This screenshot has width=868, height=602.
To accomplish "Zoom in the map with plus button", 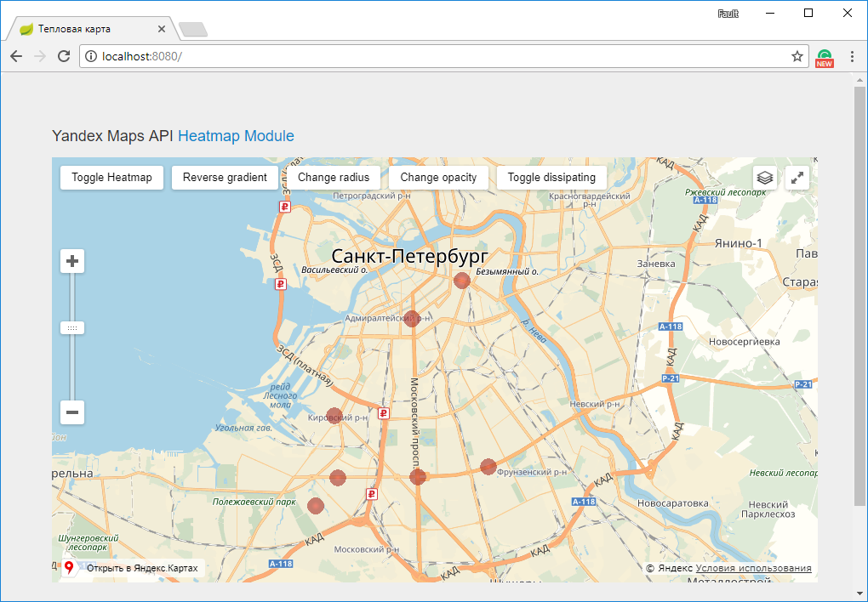I will tap(72, 261).
